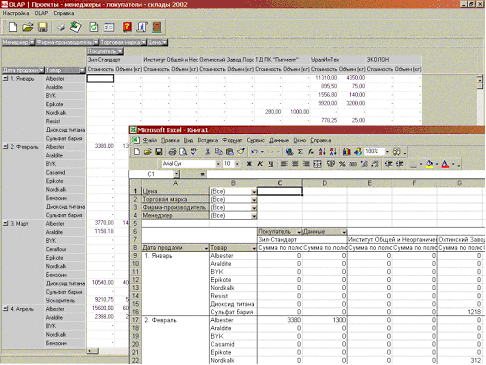This screenshot has height=365, width=486.
Task: Toggle center alignment in Excel
Action: click(x=295, y=164)
